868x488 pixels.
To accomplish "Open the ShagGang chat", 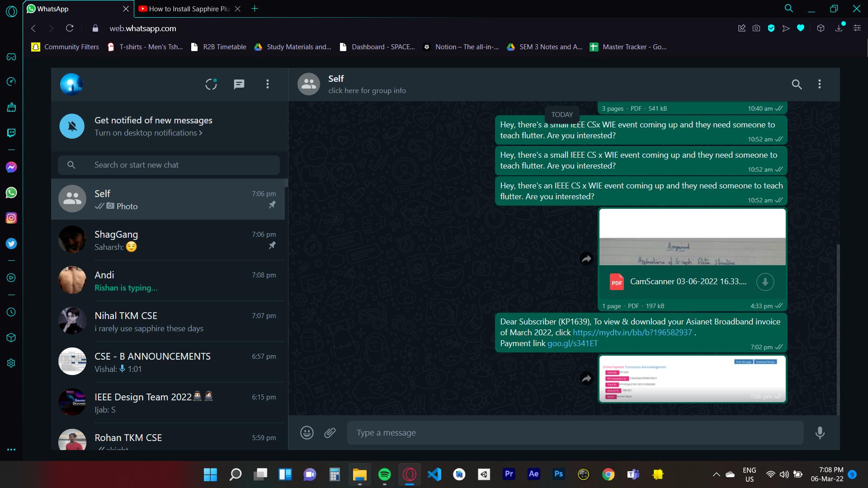I will tap(168, 240).
